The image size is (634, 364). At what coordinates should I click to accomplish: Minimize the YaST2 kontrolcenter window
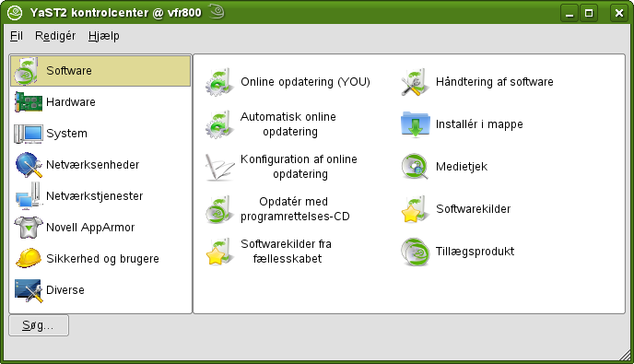point(569,13)
